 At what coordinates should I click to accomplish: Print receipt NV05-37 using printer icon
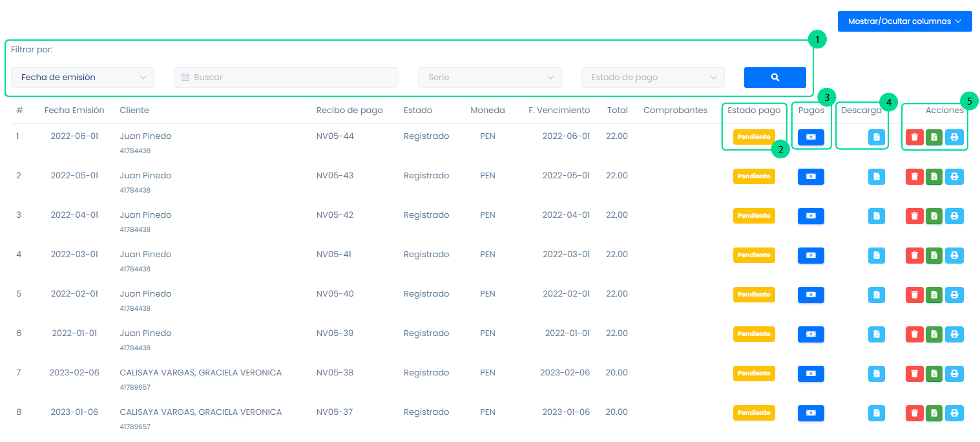pyautogui.click(x=954, y=413)
